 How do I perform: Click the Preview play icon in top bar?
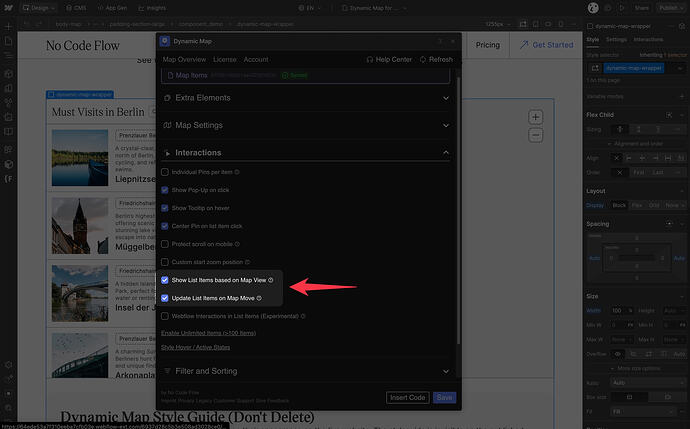coord(622,8)
